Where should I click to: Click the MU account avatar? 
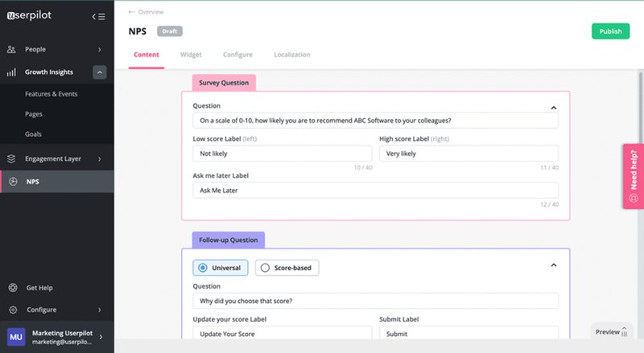pyautogui.click(x=16, y=337)
